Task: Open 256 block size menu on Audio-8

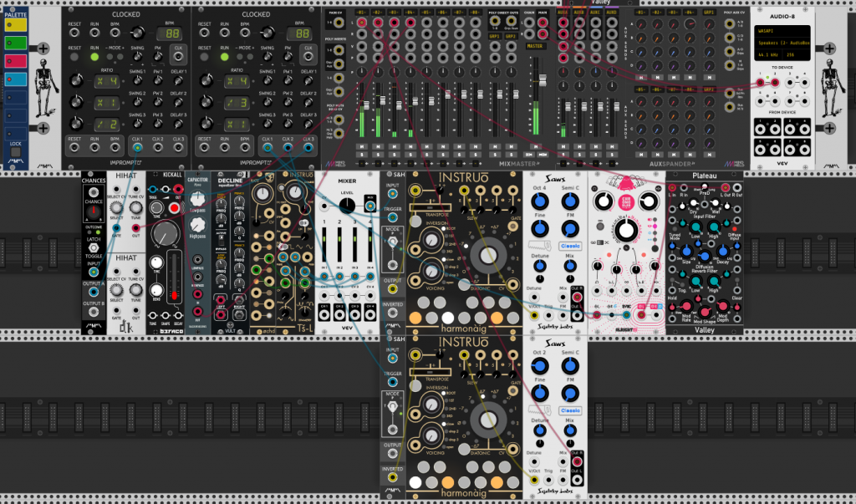Action: coord(797,54)
